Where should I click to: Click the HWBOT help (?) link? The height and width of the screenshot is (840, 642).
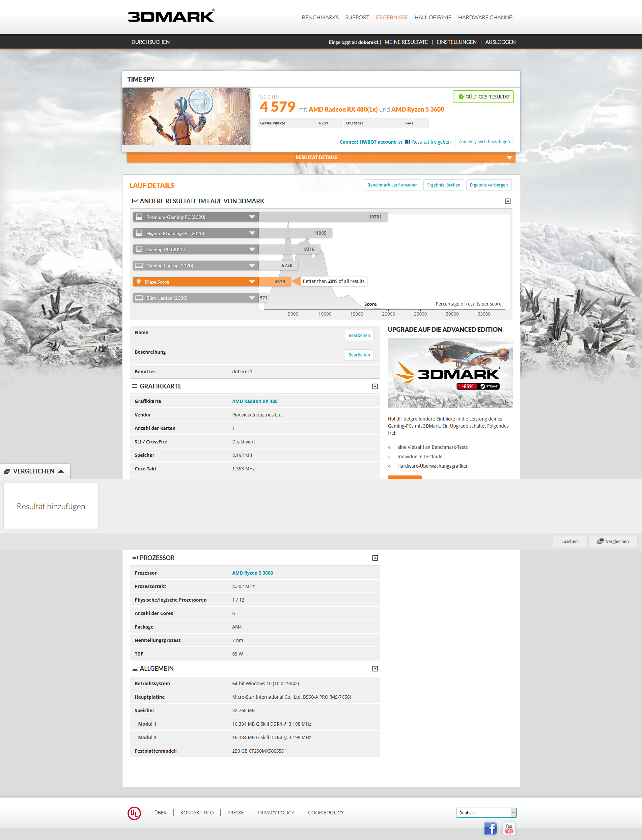400,142
